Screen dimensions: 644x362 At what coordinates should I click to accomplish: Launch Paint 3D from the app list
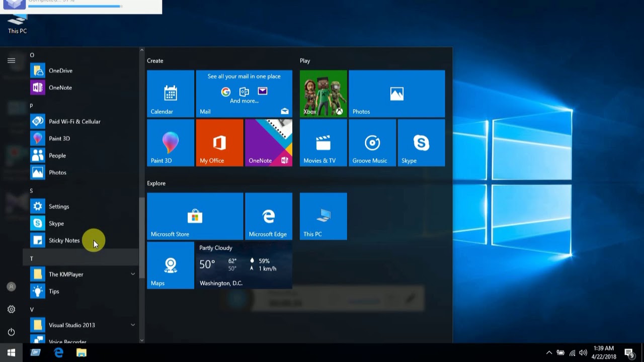point(80,138)
